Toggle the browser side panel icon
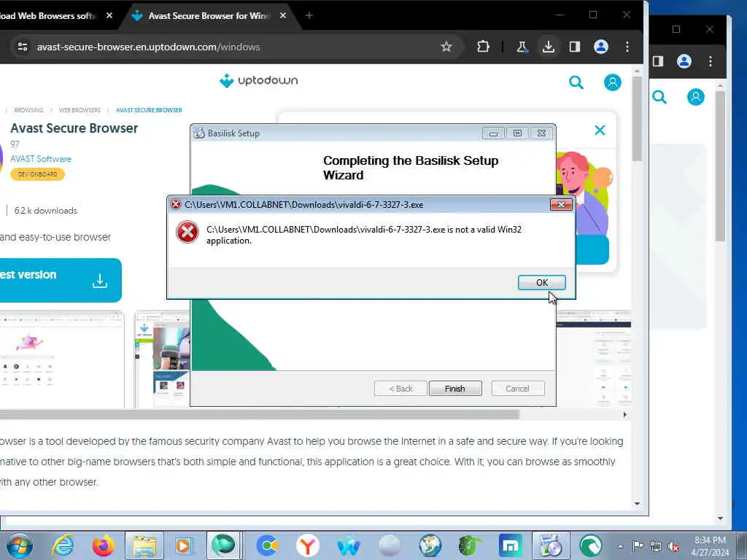The width and height of the screenshot is (747, 560). 575,47
